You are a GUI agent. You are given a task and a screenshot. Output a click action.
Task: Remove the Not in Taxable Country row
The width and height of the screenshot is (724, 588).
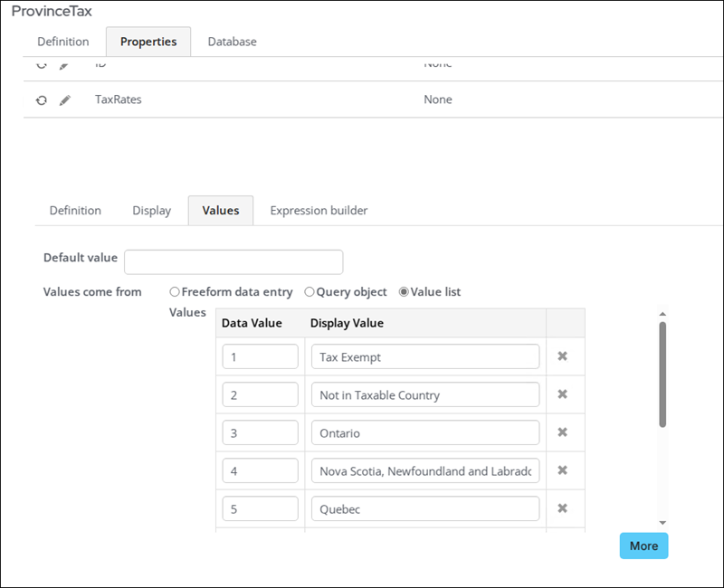pyautogui.click(x=562, y=394)
